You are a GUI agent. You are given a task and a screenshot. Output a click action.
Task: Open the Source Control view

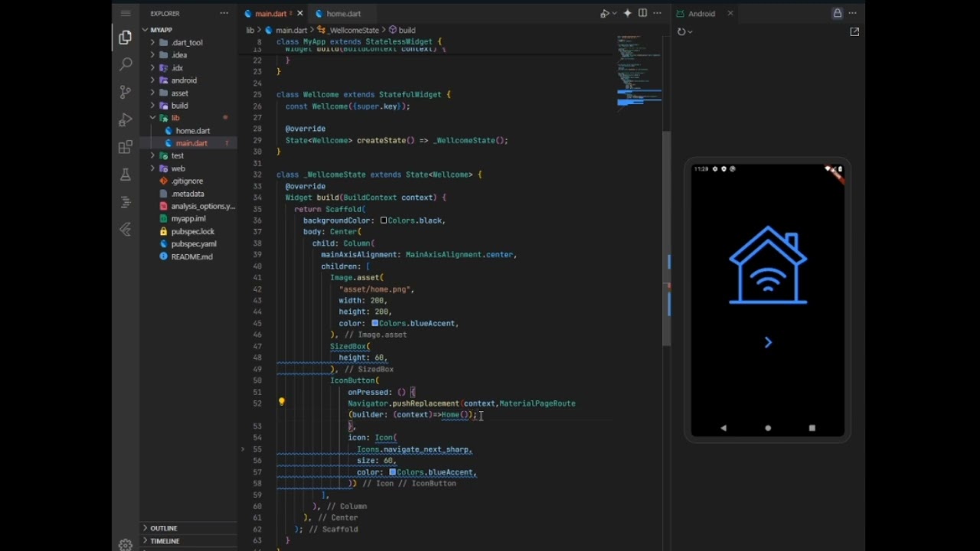[126, 92]
